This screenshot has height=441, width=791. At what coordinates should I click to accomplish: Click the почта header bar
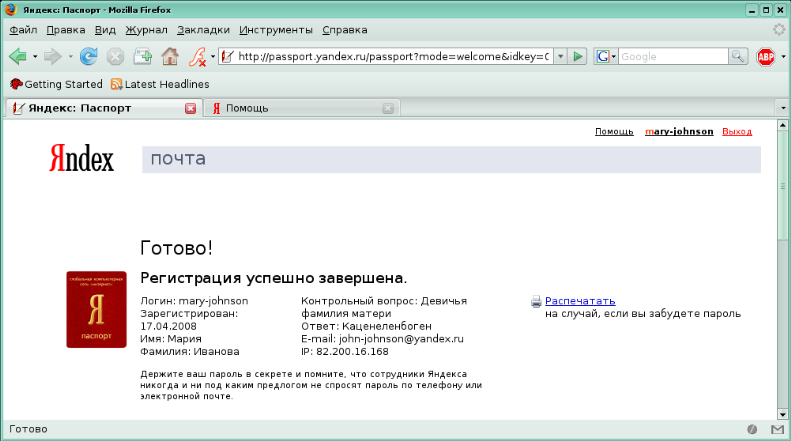coord(451,159)
